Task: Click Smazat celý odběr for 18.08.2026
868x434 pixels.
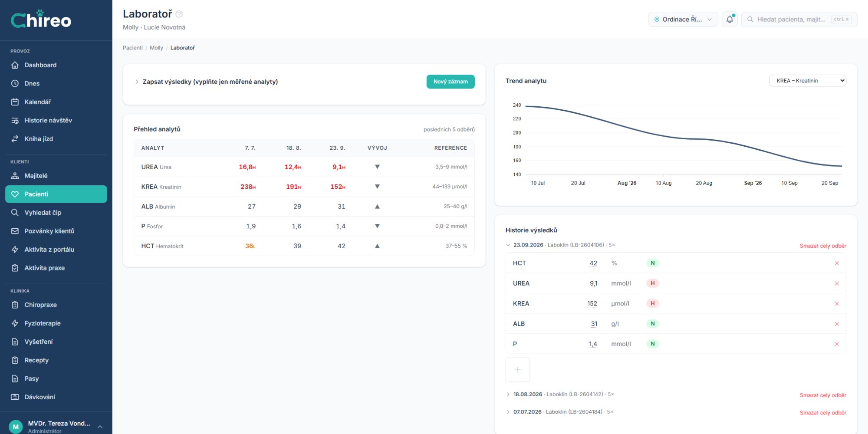Action: (823, 395)
